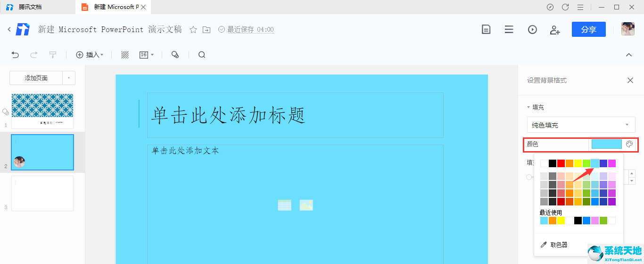Star the document as favorite
Image resolution: width=644 pixels, height=264 pixels.
[193, 30]
